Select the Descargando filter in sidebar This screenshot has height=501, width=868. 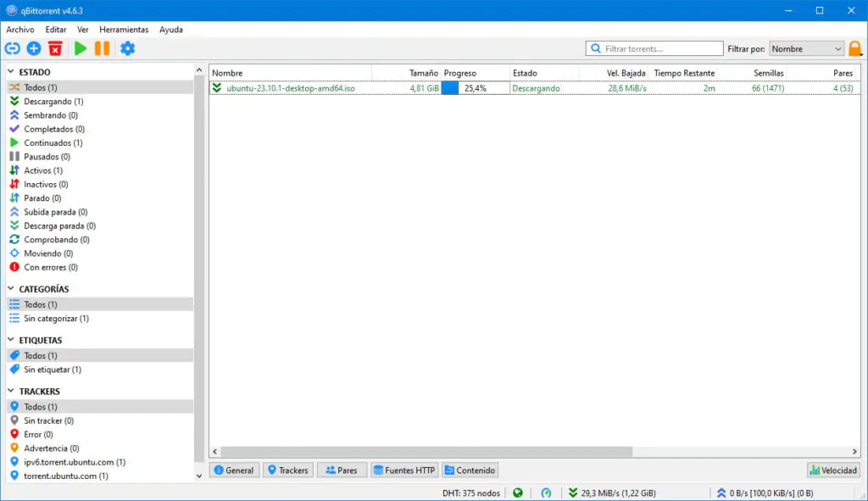(x=53, y=102)
